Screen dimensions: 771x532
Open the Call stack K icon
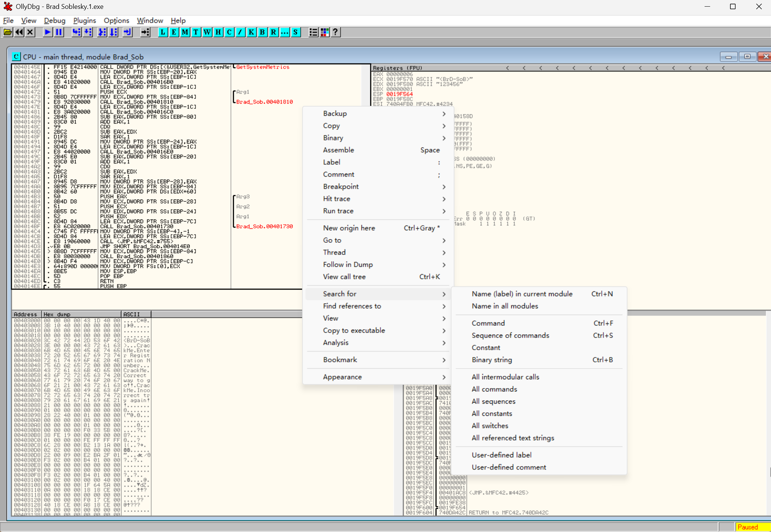click(251, 32)
